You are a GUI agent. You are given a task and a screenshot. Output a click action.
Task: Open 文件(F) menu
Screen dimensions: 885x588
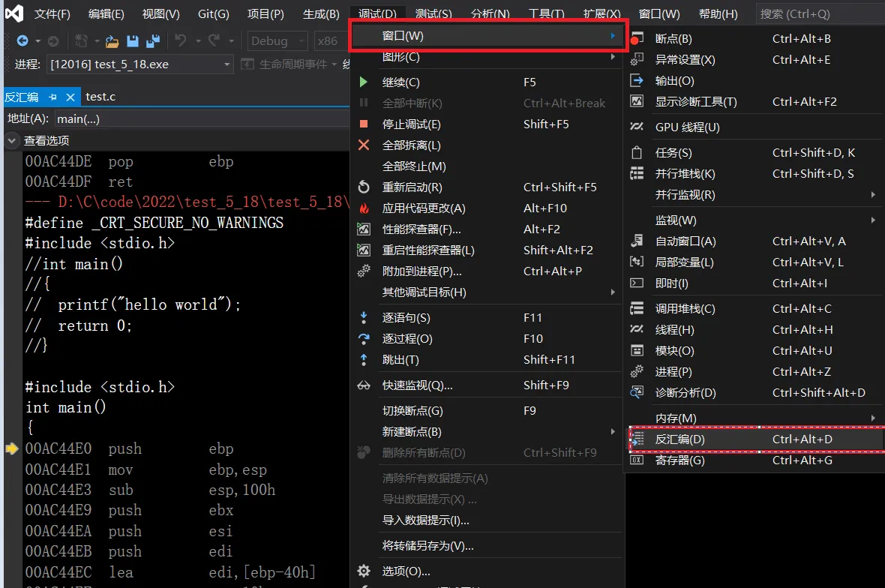[x=52, y=13]
